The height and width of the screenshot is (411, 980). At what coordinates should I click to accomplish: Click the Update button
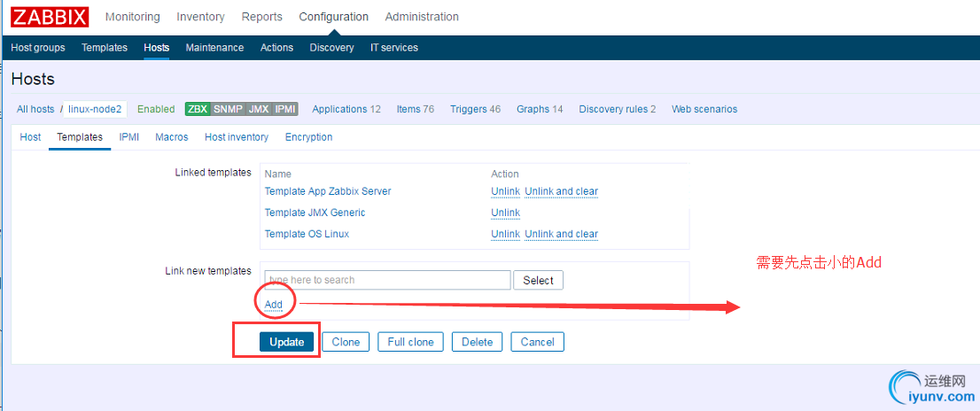click(287, 342)
